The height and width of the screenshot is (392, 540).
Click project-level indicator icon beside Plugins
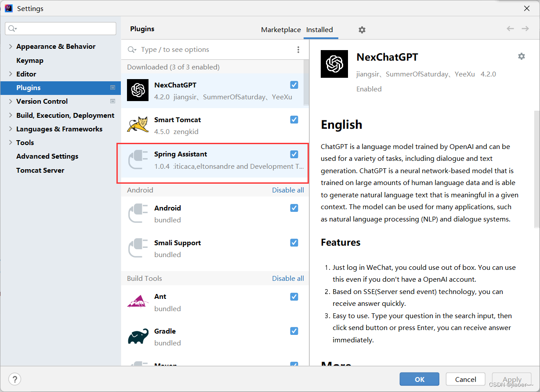112,87
